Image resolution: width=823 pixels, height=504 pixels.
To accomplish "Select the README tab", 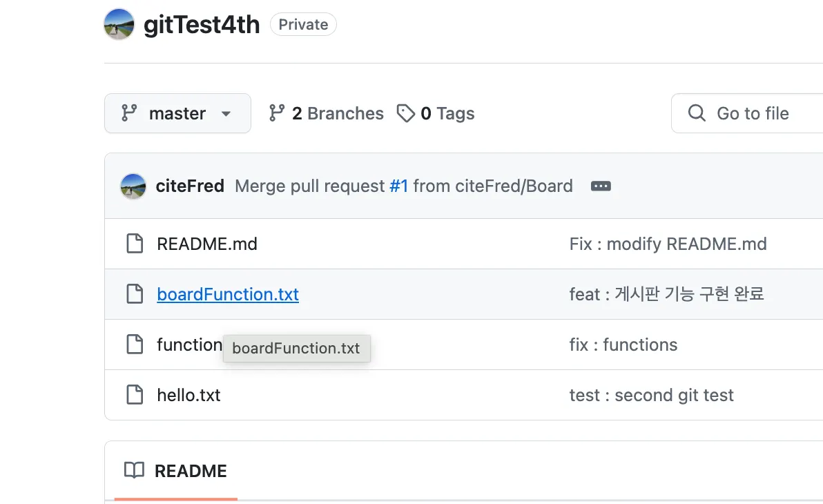I will [x=176, y=471].
